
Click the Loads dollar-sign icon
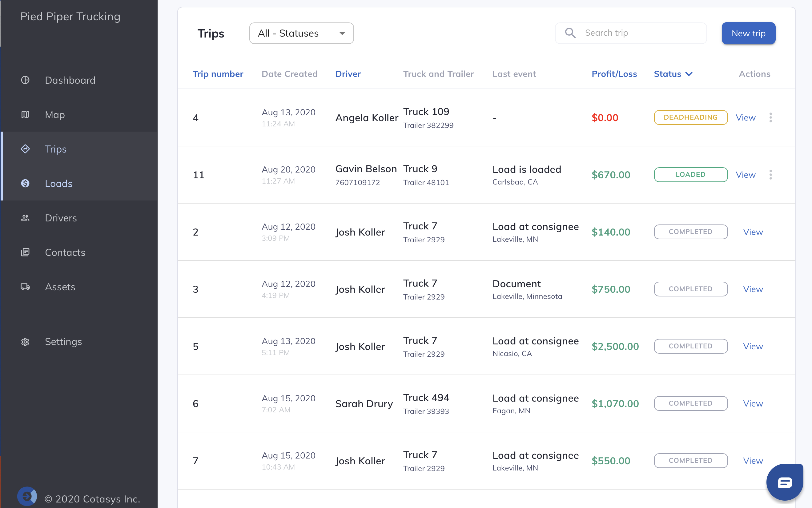tap(25, 184)
